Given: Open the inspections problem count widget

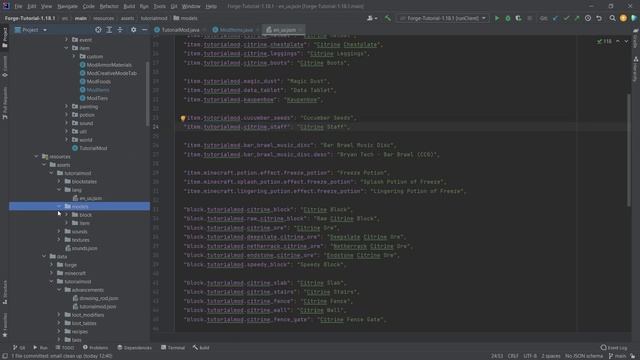Looking at the screenshot, I should 604,41.
